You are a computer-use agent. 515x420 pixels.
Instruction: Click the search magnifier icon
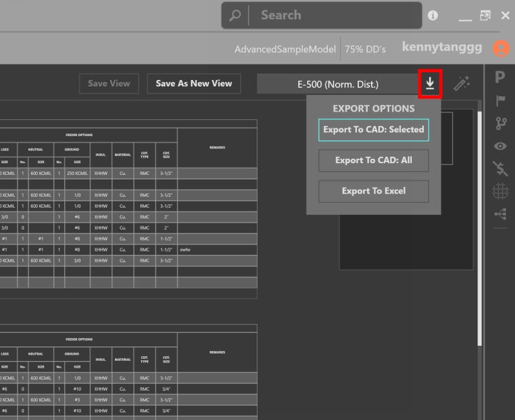235,15
